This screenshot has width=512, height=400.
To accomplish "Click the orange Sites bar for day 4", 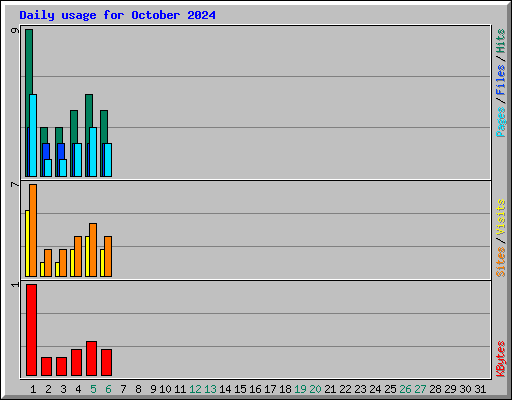I will click(78, 256).
